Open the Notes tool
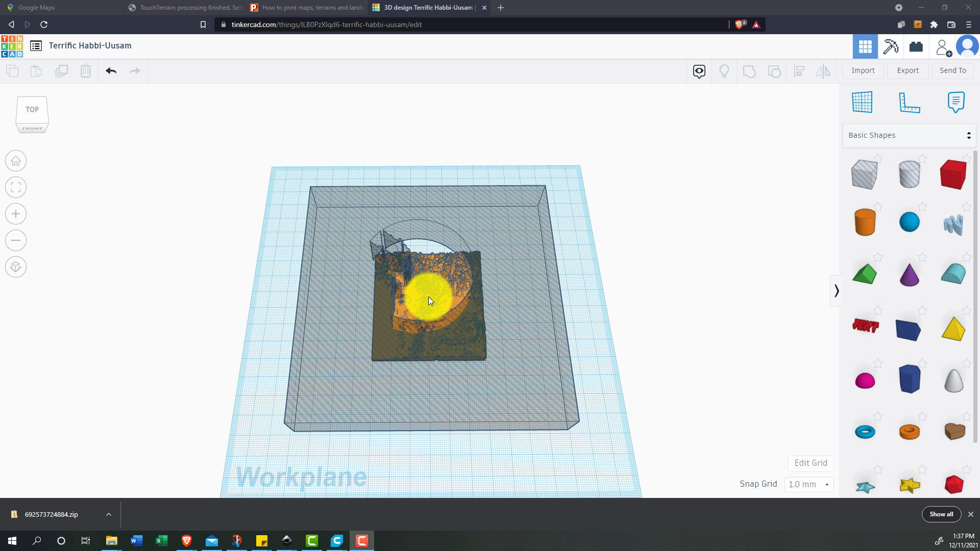Viewport: 980px width, 551px height. pos(955,102)
